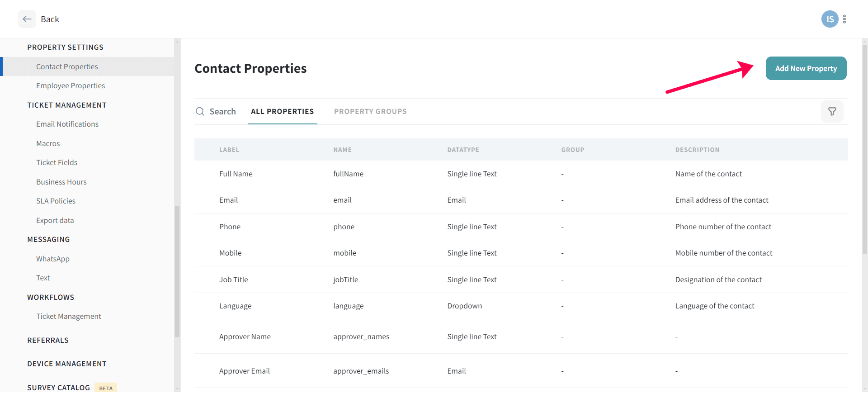Screen dimensions: 868x393
Task: Click Add New Property button
Action: (806, 68)
